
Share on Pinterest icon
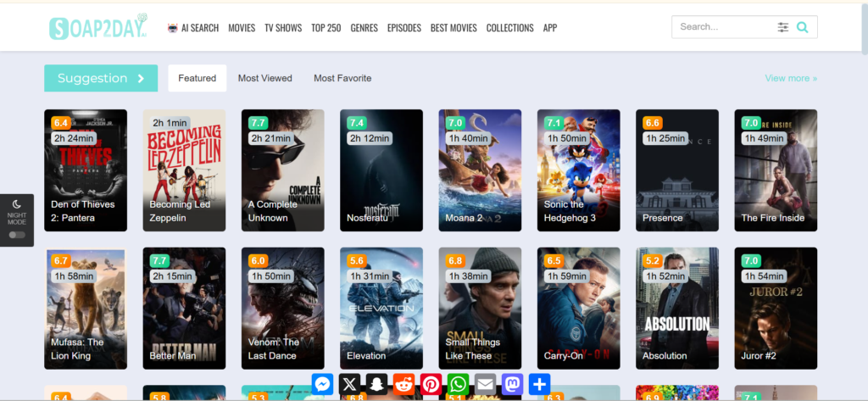(431, 384)
